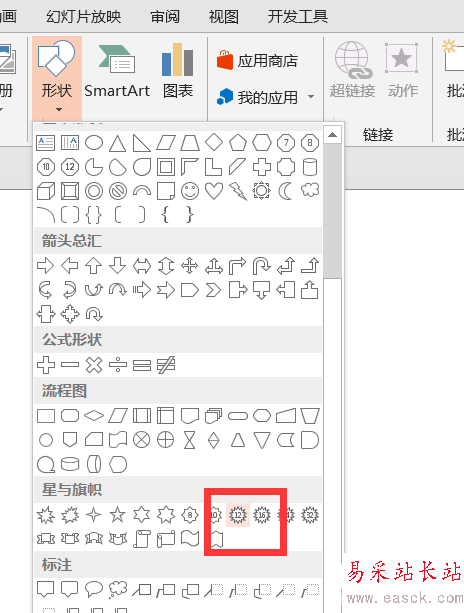Select the flowchart Process rectangle
The image size is (464, 613).
point(46,416)
